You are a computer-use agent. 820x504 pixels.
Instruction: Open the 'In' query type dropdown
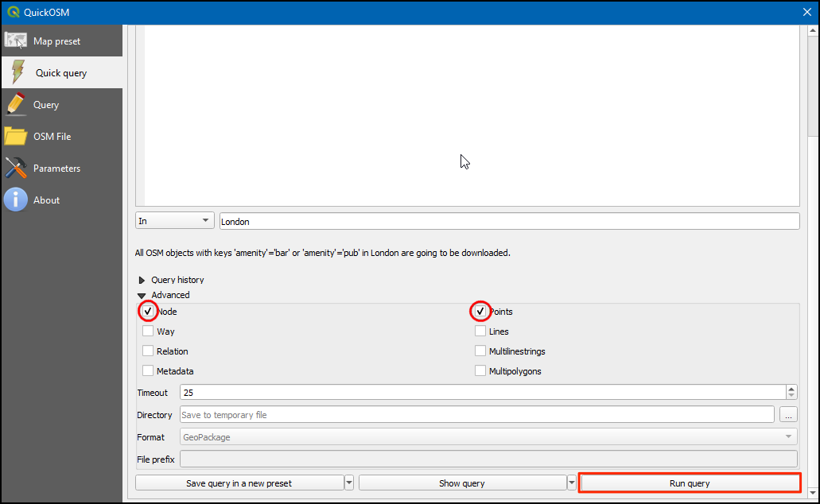point(174,221)
